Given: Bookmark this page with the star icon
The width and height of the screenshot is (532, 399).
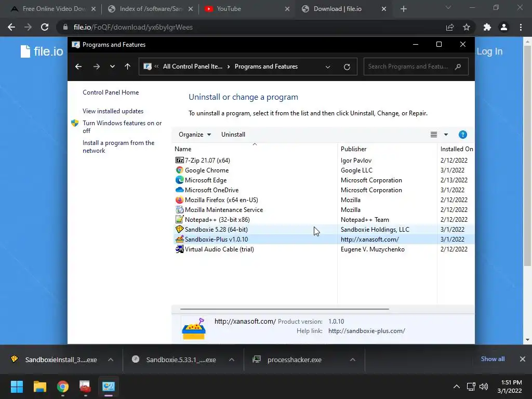Looking at the screenshot, I should (467, 27).
